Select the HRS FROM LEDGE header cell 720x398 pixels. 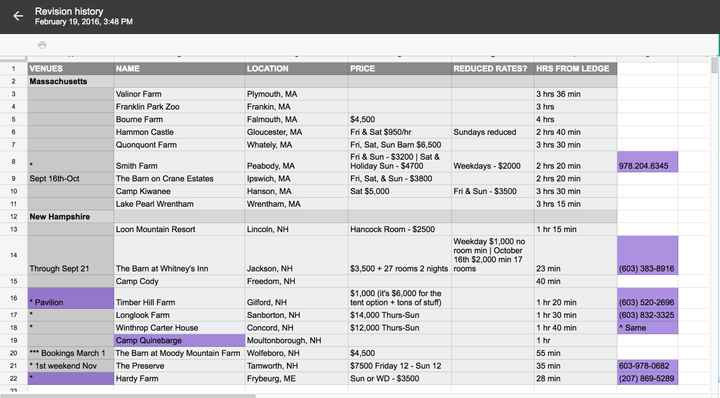point(575,68)
